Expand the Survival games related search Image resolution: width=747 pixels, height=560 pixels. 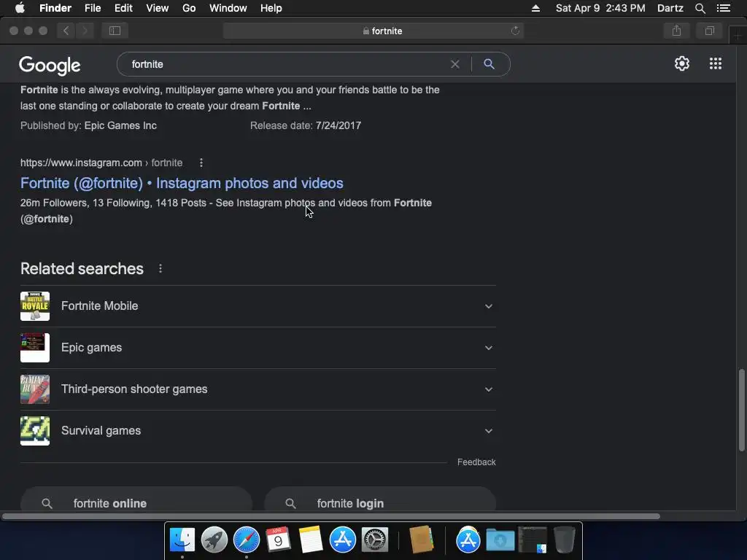click(x=258, y=430)
